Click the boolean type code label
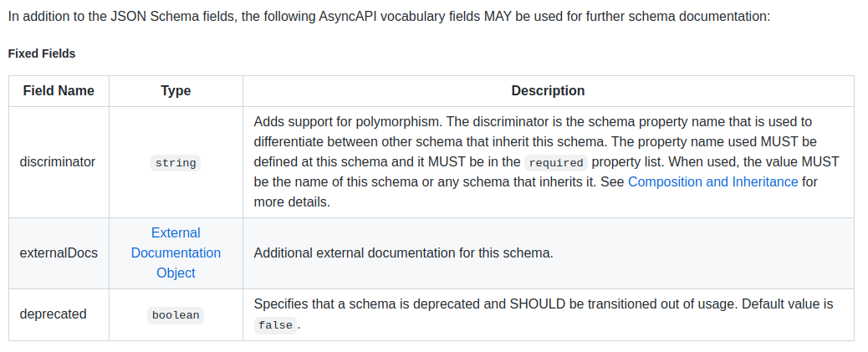868x352 pixels. pyautogui.click(x=176, y=315)
